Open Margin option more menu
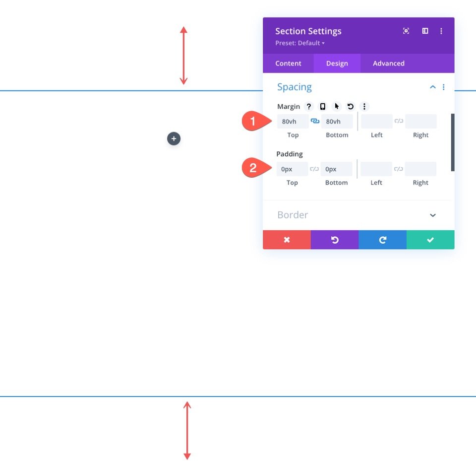The width and height of the screenshot is (476, 467). point(364,106)
